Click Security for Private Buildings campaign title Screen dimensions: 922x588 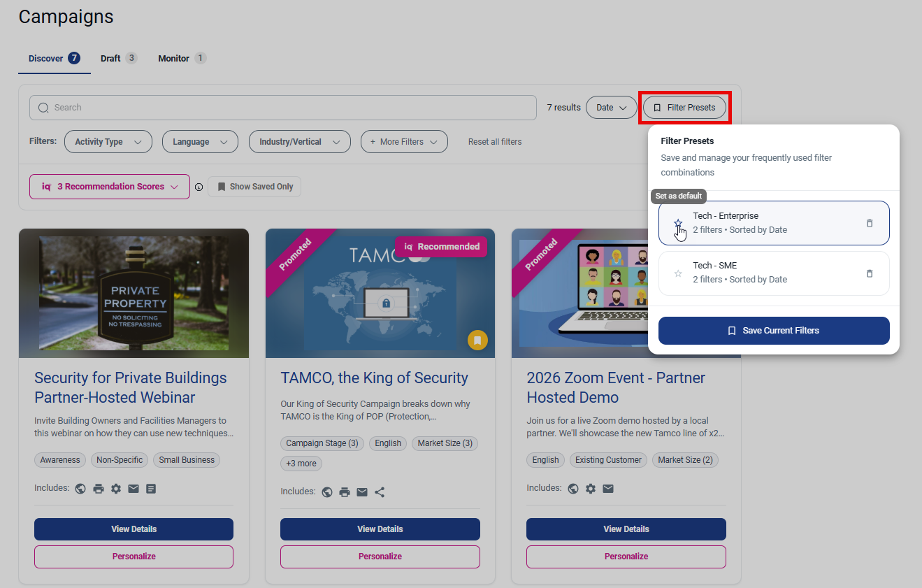click(131, 387)
